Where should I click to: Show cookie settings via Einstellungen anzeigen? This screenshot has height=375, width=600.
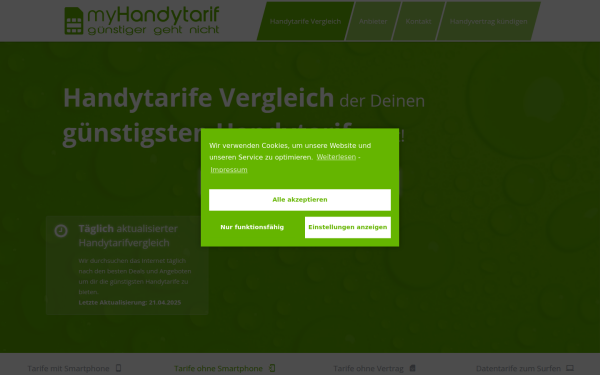[x=347, y=227]
